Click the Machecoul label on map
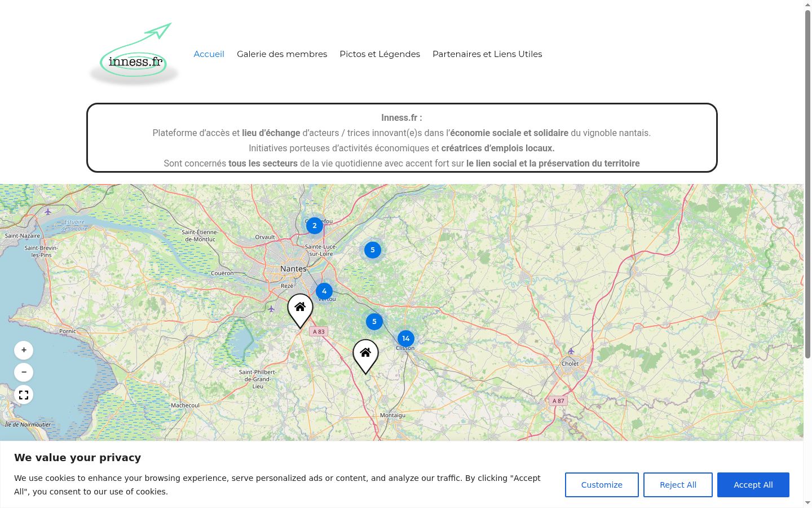812x508 pixels. click(x=186, y=406)
